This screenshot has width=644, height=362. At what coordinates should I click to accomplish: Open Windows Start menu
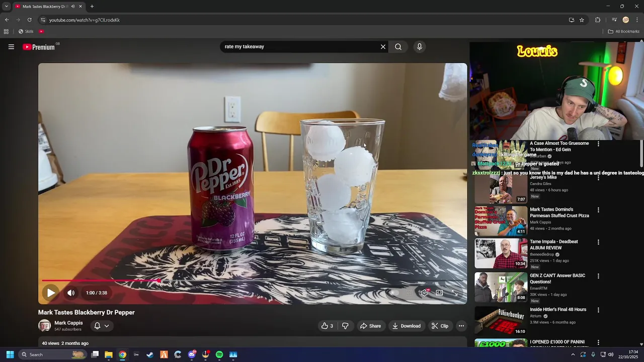tap(10, 354)
